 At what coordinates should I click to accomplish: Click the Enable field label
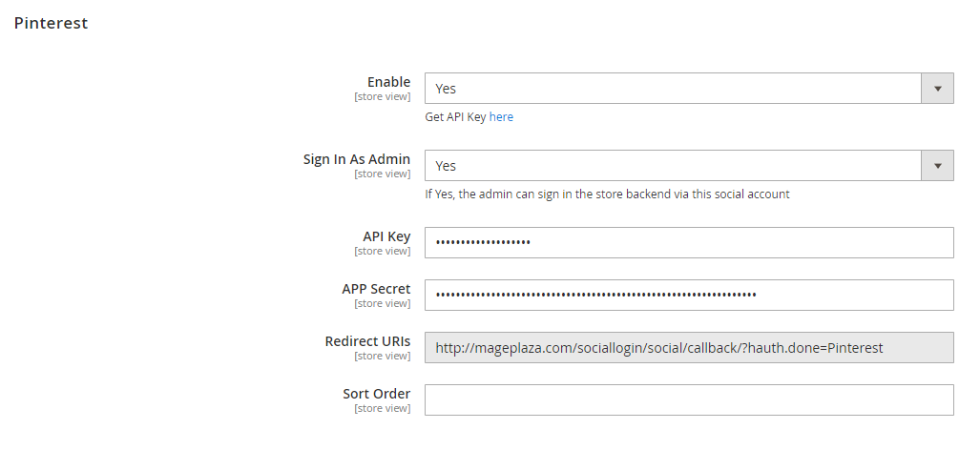pyautogui.click(x=388, y=82)
